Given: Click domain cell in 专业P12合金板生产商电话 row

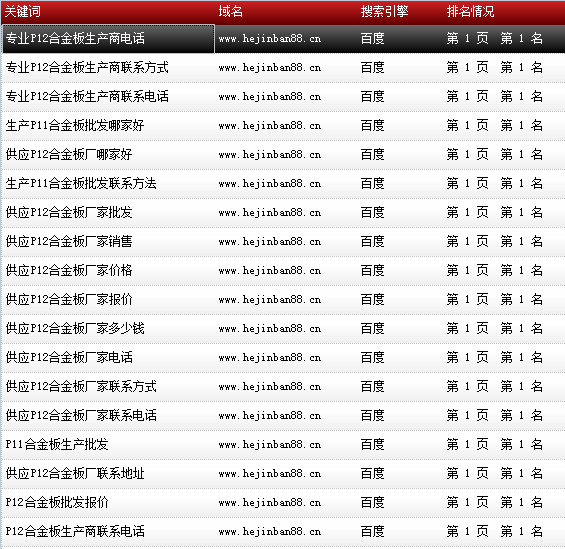Looking at the screenshot, I should 270,39.
